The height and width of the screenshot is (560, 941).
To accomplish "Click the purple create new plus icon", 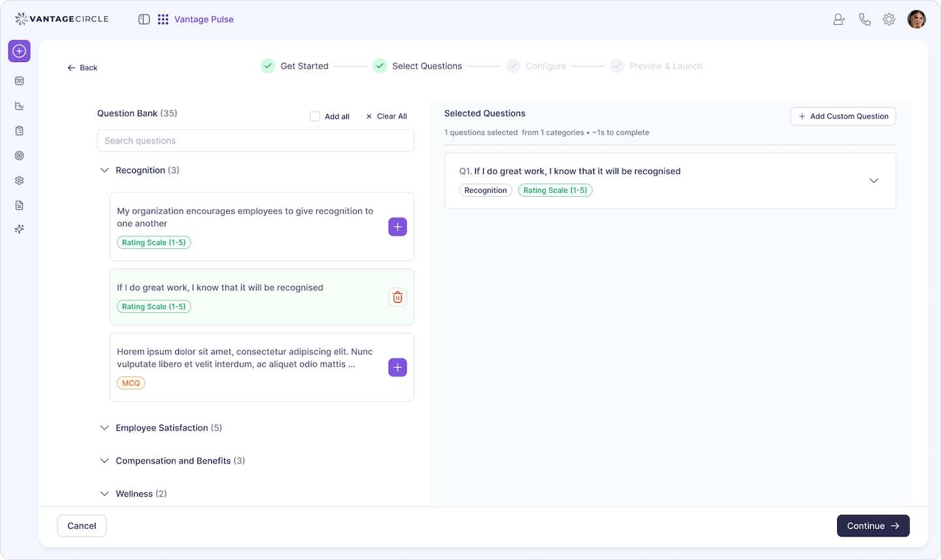I will point(19,50).
